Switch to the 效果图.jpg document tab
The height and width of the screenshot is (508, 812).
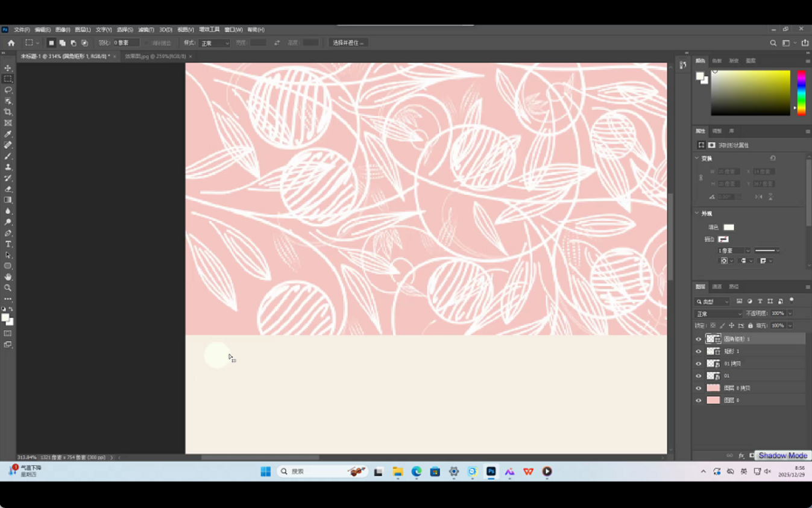pyautogui.click(x=156, y=57)
